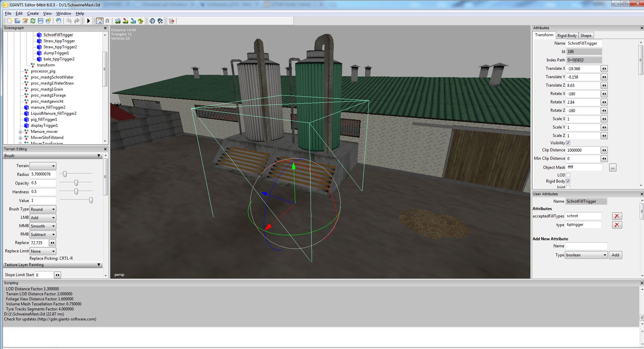This screenshot has width=644, height=349.
Task: Select the foliage plant paint icon
Action: [141, 21]
